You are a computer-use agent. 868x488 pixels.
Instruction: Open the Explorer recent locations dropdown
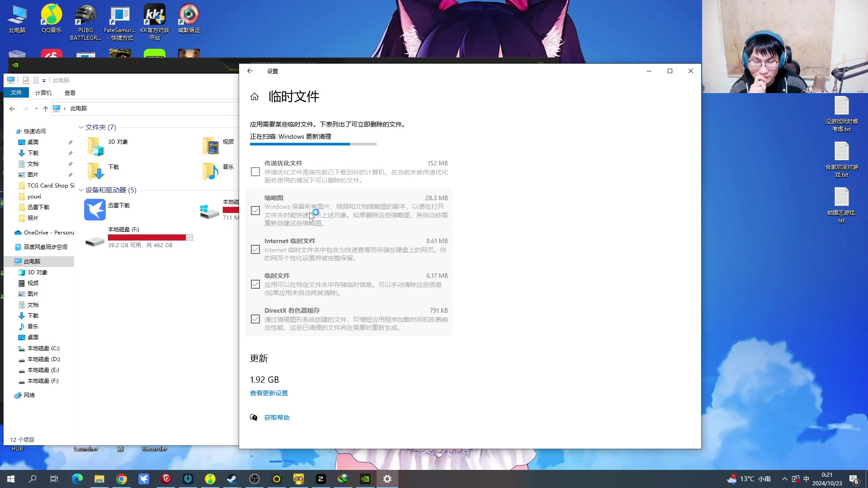pos(36,108)
